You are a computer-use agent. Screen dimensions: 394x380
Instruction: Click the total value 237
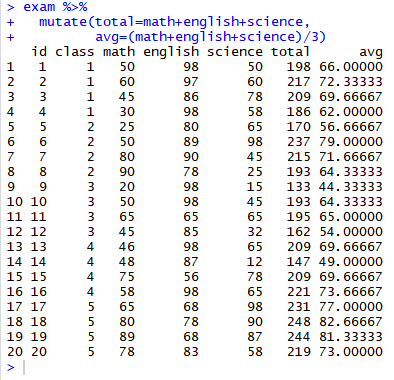[299, 142]
